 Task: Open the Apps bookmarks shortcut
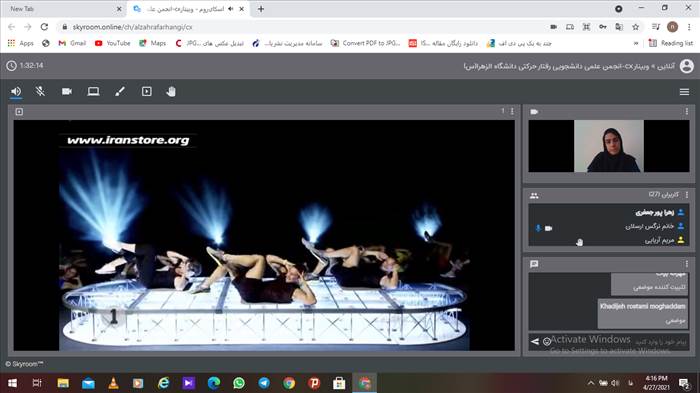[x=21, y=43]
